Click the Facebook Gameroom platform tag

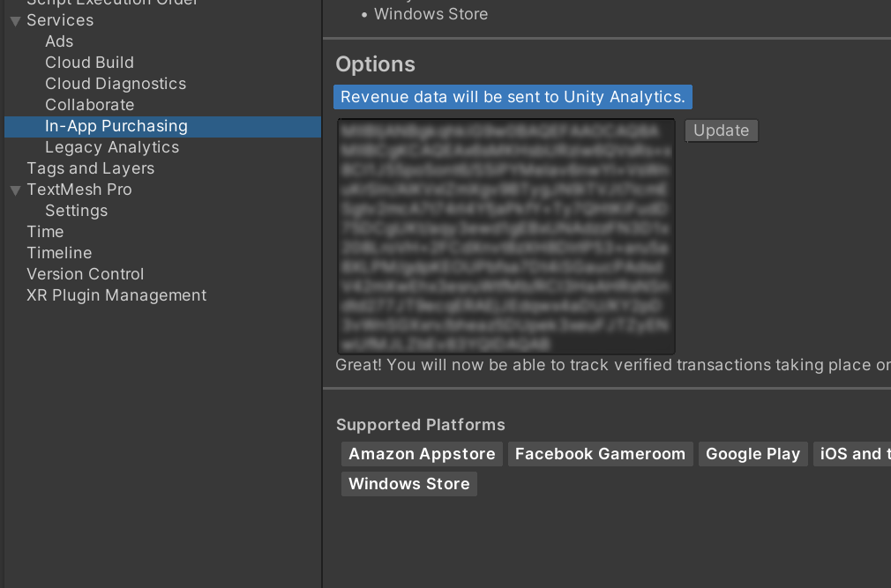coord(600,454)
